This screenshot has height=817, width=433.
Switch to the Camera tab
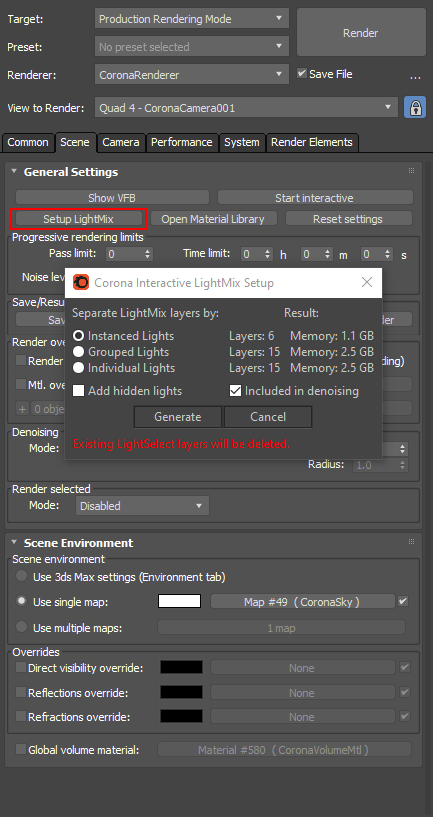click(x=120, y=142)
